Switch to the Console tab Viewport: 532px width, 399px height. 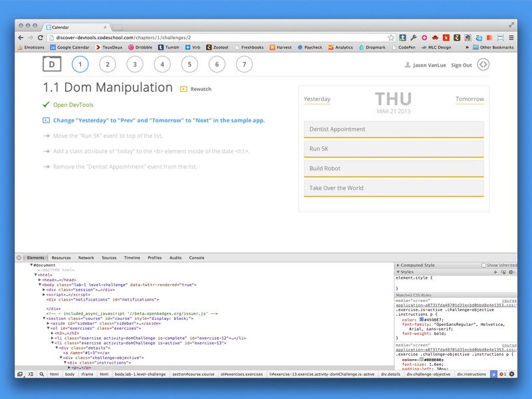197,258
